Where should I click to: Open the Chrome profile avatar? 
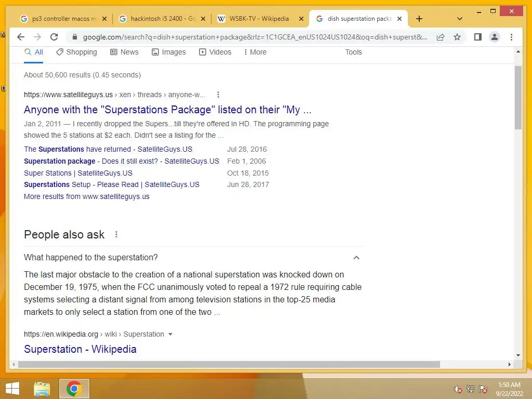click(x=495, y=37)
